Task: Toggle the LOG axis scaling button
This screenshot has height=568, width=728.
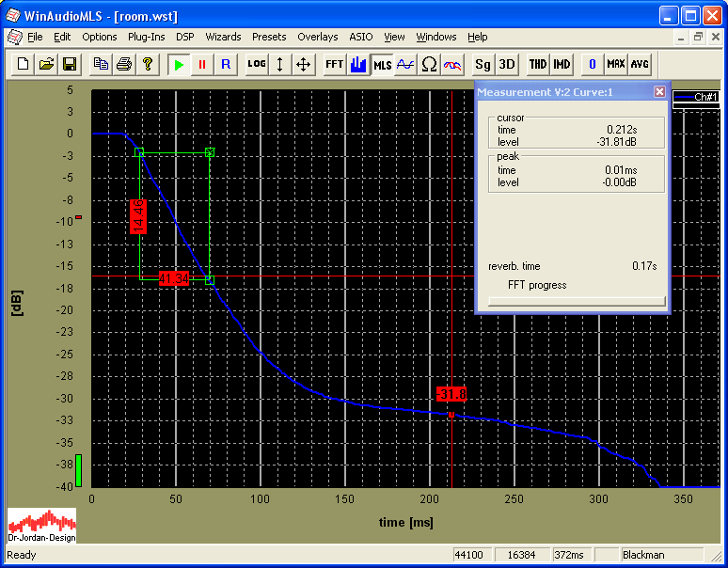Action: (x=257, y=64)
